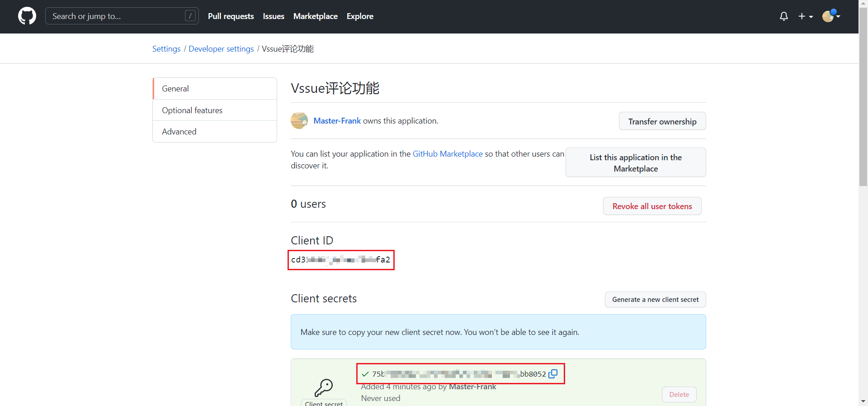Click the client secret value ending bb8052

(x=459, y=374)
